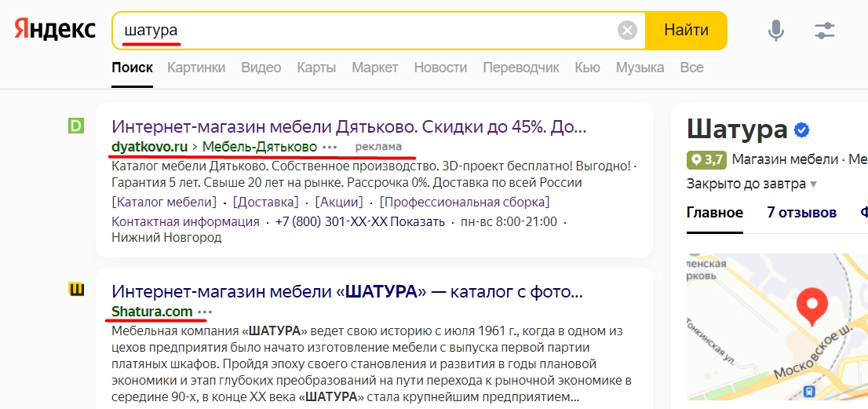Click the Найти search button
Screen dimensions: 868x409
686,31
